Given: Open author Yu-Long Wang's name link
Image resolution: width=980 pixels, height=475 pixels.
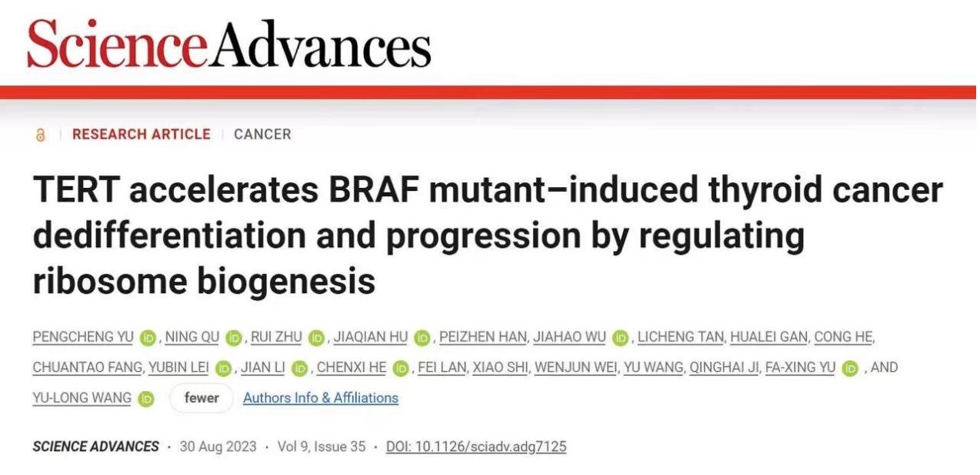Looking at the screenshot, I should (x=82, y=399).
